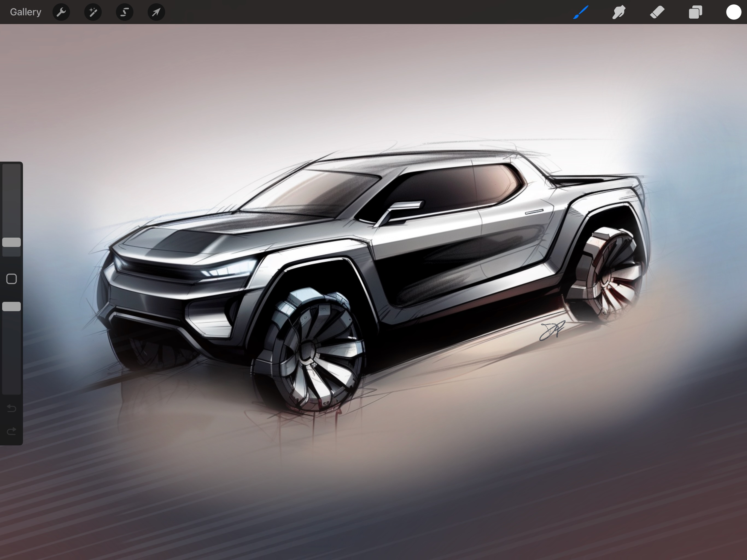
Task: Activate the Transform arrow tool
Action: (156, 12)
